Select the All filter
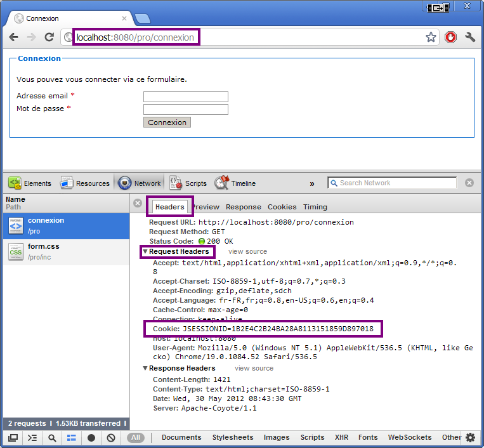Viewport: 484px width, 448px height. point(135,438)
